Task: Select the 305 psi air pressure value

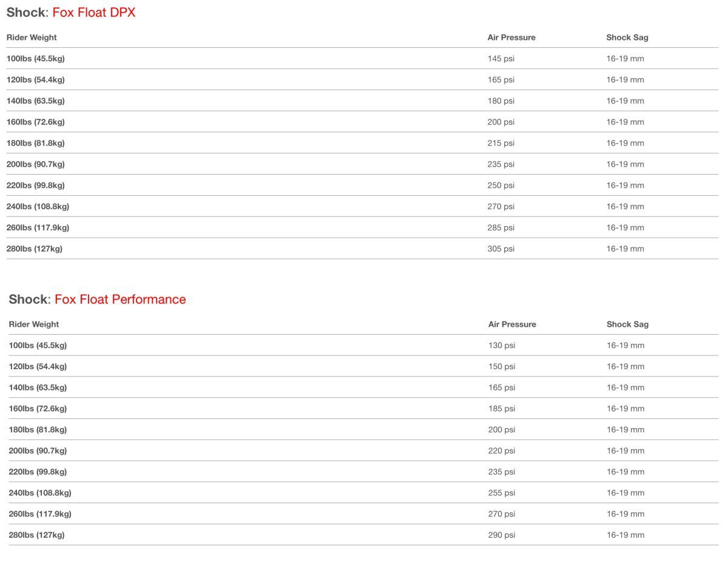Action: (x=500, y=249)
